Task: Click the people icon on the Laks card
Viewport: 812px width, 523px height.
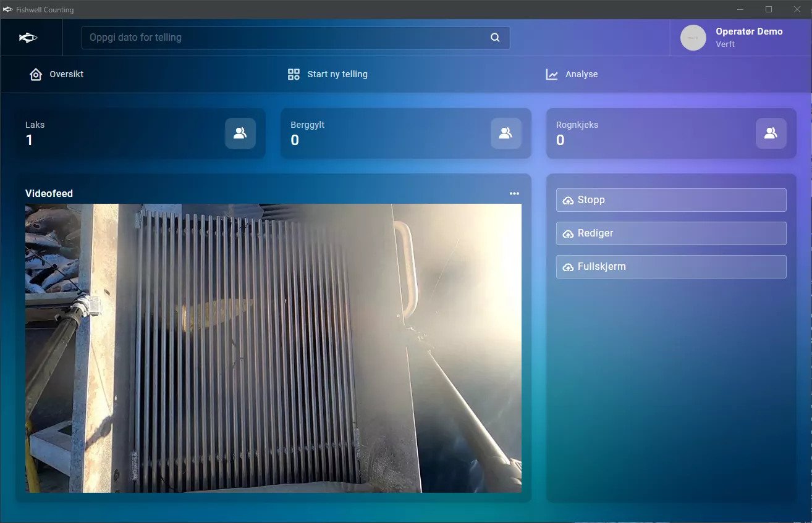Action: 240,133
